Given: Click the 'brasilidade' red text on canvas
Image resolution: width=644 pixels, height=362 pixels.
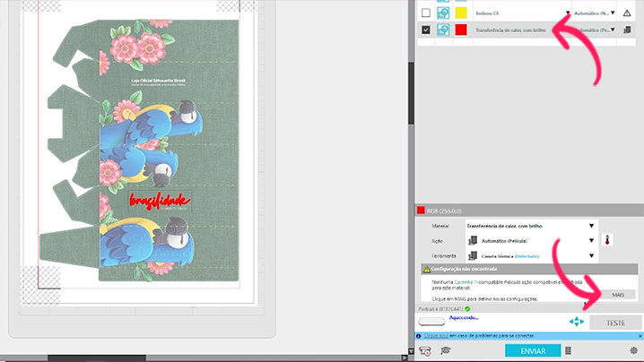Looking at the screenshot, I should [160, 201].
